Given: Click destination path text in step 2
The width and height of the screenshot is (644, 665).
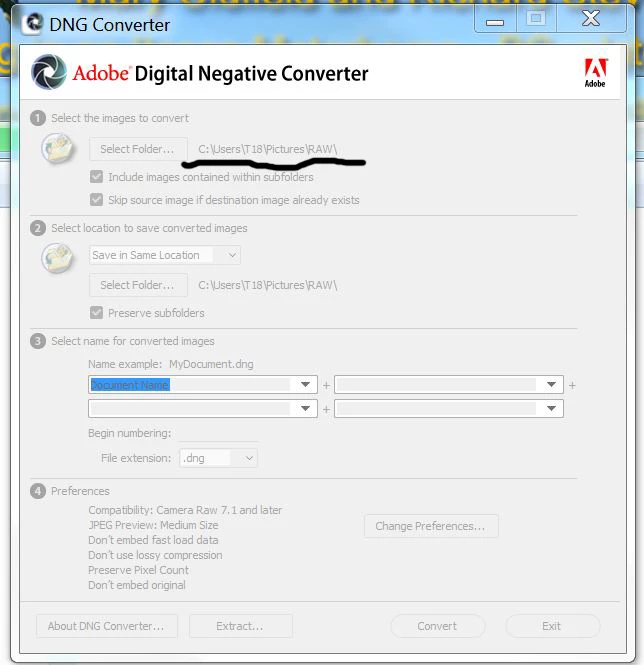Looking at the screenshot, I should (x=267, y=285).
